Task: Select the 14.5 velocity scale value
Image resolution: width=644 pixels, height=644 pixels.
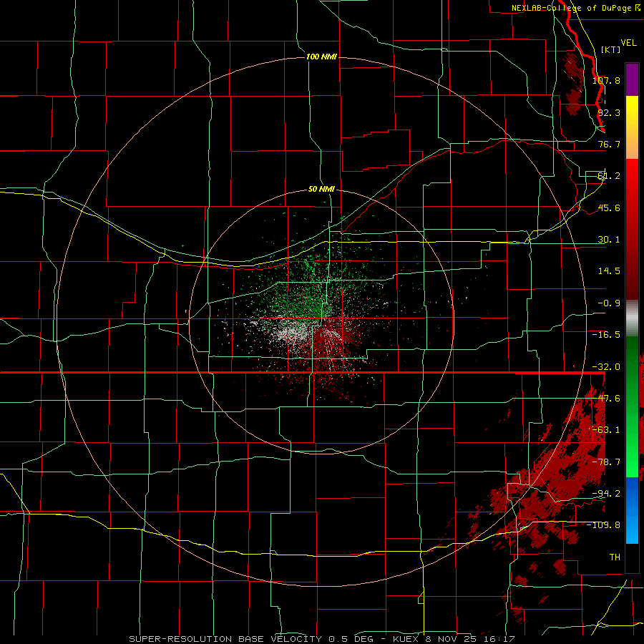Action: (609, 271)
